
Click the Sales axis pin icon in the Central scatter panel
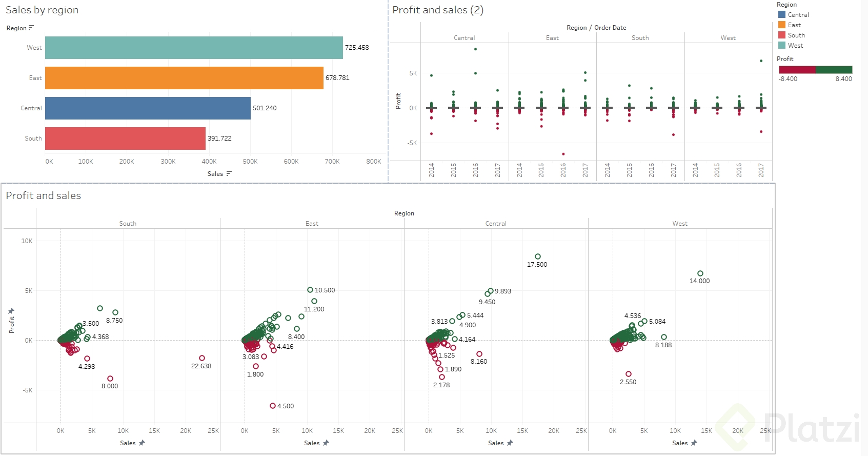tap(510, 443)
